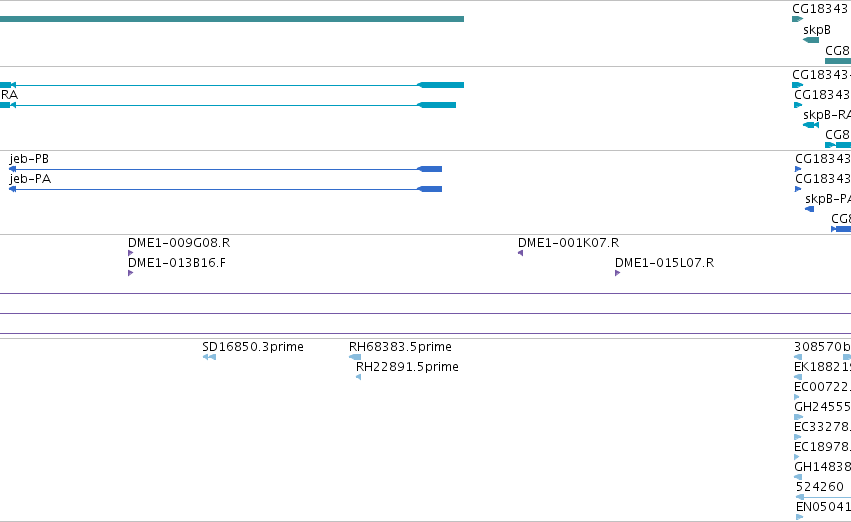
Task: Click the SD16850.3prime double-arrow feature
Action: pyautogui.click(x=209, y=357)
